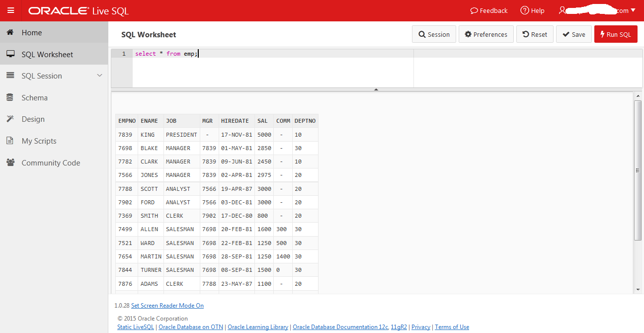Open Community Code in the sidebar

click(x=54, y=163)
